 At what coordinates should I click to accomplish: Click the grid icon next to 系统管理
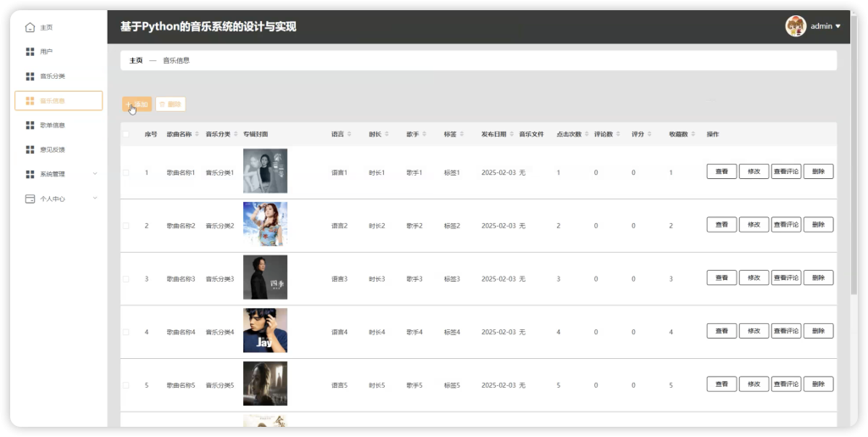30,174
